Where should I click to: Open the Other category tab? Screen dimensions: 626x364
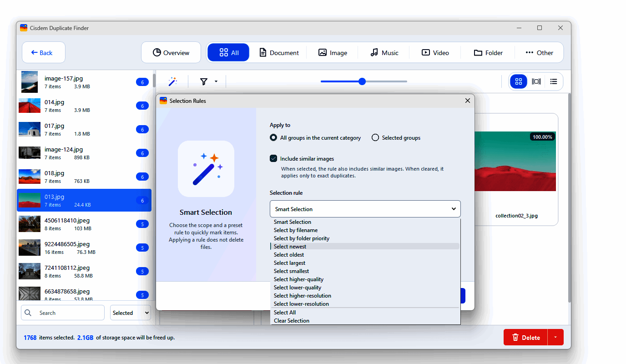pos(539,53)
